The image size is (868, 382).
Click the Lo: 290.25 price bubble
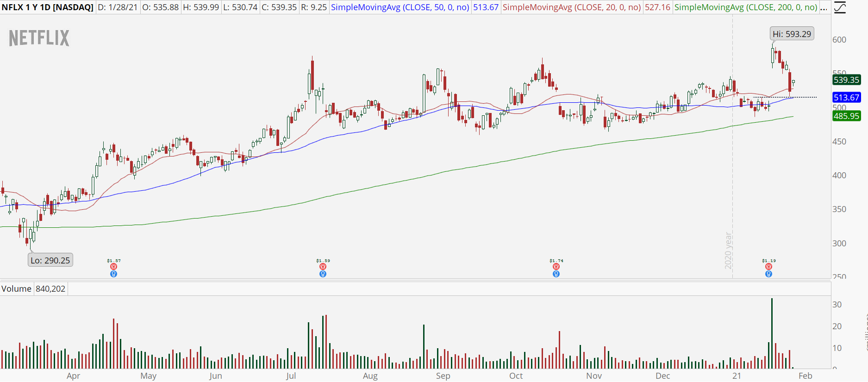point(50,260)
